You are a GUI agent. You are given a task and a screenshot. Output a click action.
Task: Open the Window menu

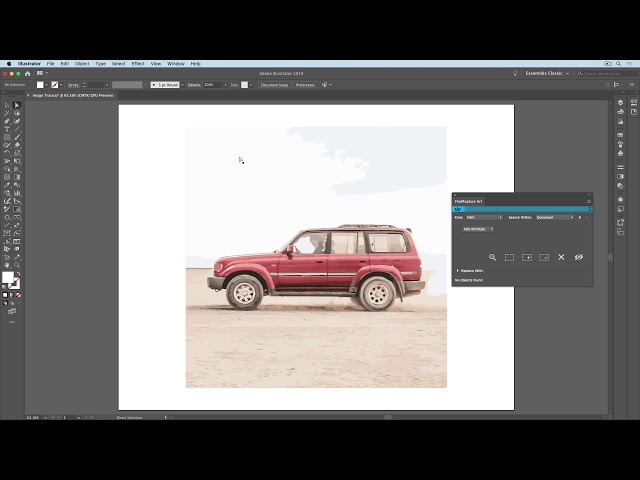(x=176, y=64)
